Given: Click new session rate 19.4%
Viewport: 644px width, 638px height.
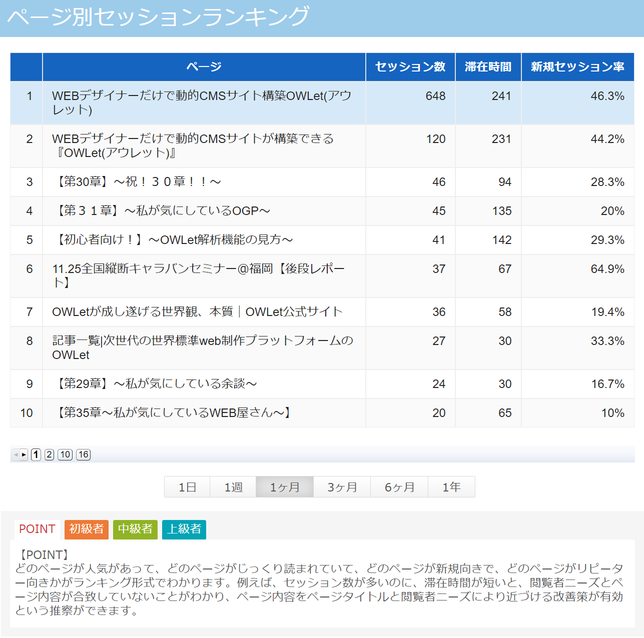Looking at the screenshot, I should [x=607, y=312].
